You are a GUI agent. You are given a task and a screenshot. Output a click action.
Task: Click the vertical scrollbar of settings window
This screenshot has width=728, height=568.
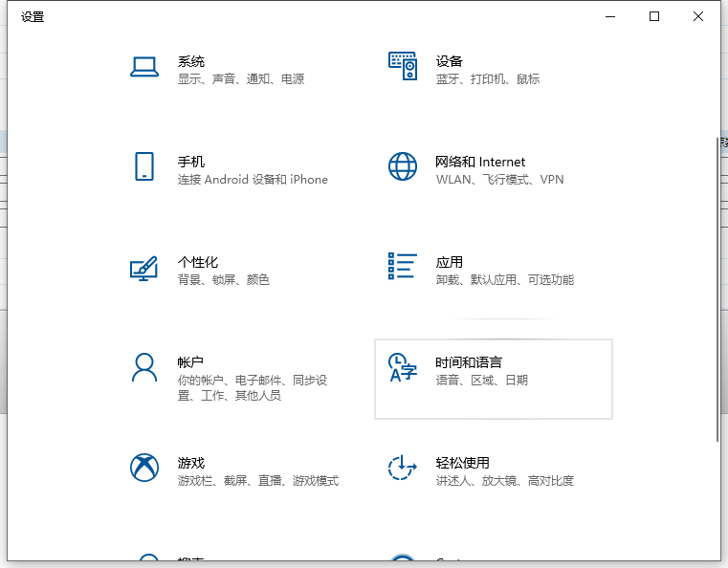717,287
